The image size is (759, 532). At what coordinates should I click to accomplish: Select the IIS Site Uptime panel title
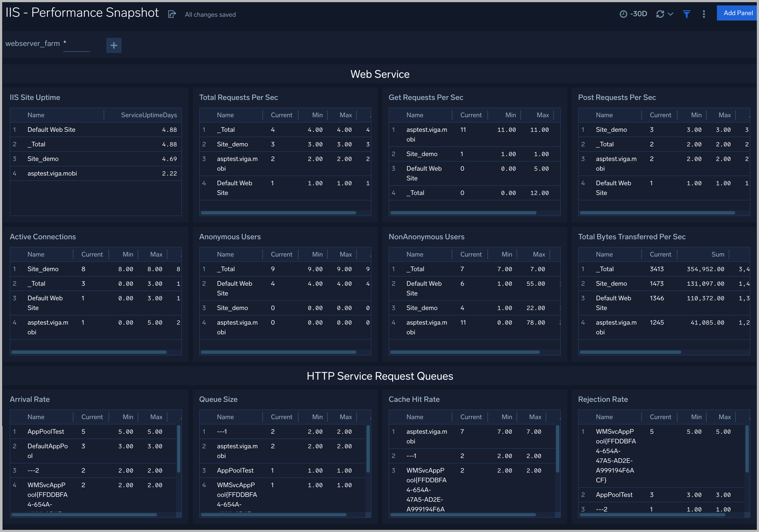35,97
